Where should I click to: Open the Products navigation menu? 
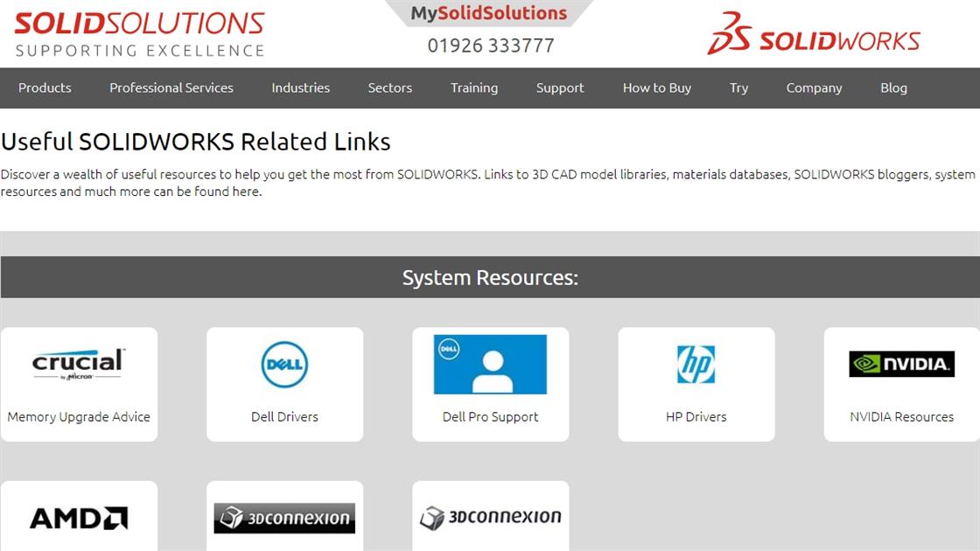pos(45,87)
